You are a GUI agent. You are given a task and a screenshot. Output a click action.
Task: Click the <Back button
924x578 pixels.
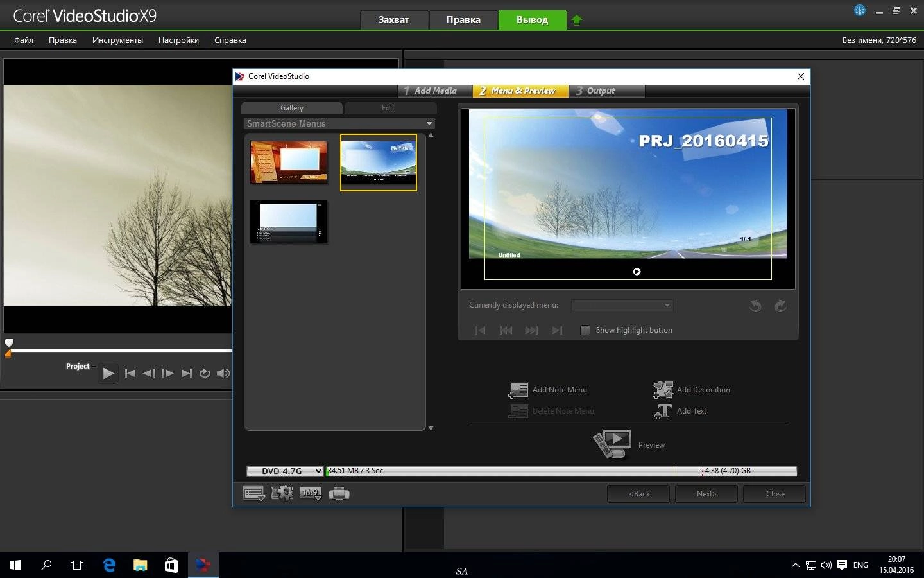(638, 493)
